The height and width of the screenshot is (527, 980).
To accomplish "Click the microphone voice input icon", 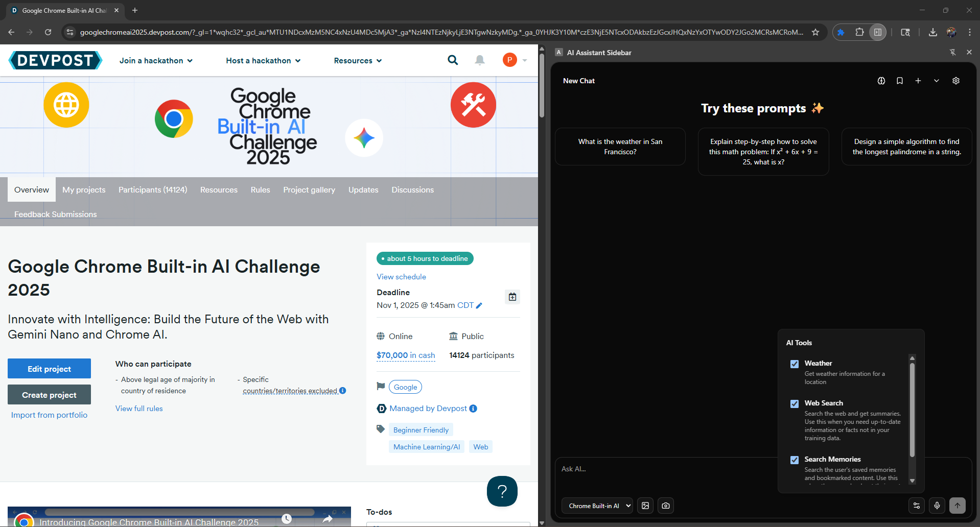I will point(937,506).
